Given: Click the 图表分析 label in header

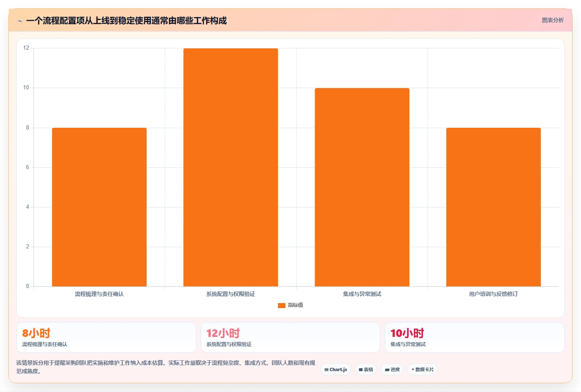Looking at the screenshot, I should coord(553,20).
